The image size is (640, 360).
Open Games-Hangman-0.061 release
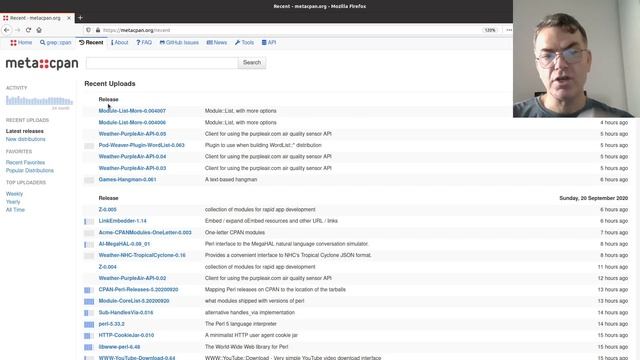(127, 180)
